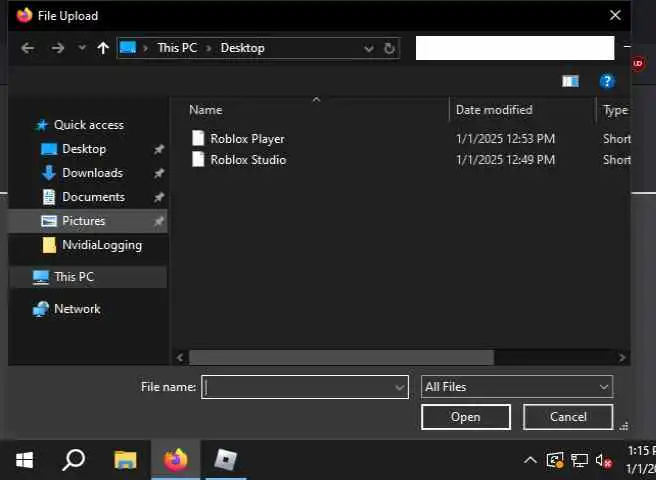Click the pin icon next to Desktop
The width and height of the screenshot is (656, 480).
pos(159,149)
